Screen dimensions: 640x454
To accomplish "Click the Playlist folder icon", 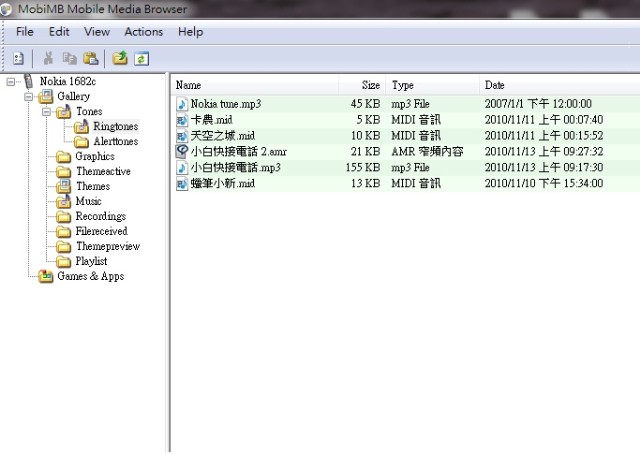I will coord(63,261).
